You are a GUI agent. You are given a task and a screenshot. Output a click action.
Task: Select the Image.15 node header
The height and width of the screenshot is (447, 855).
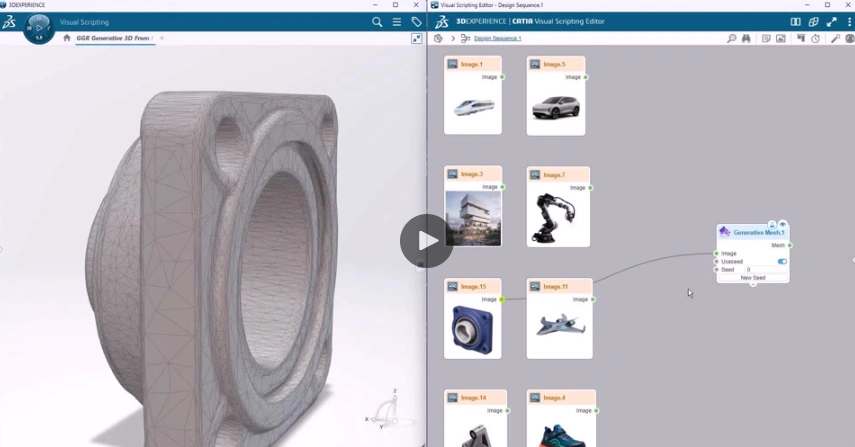coord(473,286)
